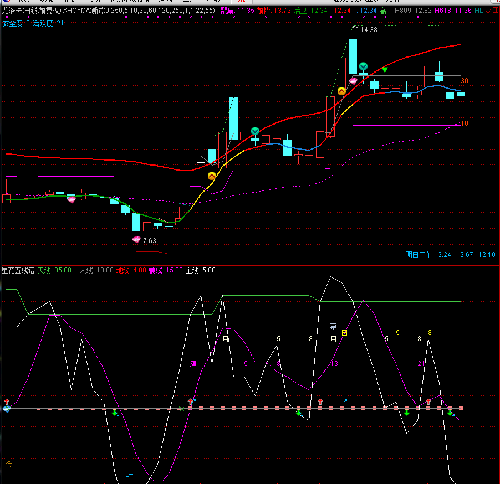Click the yellow B marker in the lower indicator panel
This screenshot has width=500, height=484.
tap(344, 333)
